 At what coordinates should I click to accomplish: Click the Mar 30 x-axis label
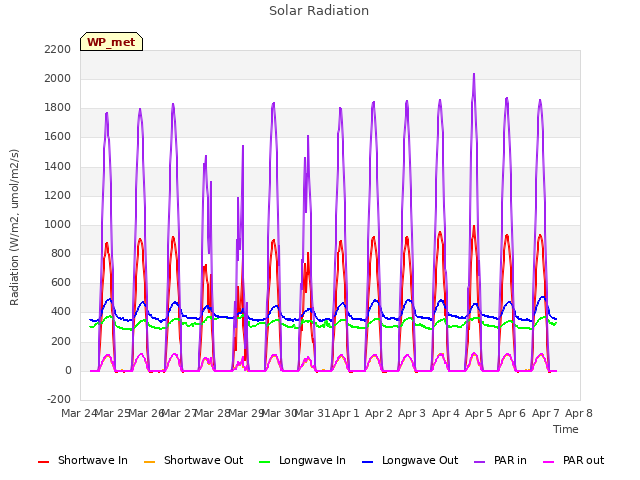(x=280, y=413)
